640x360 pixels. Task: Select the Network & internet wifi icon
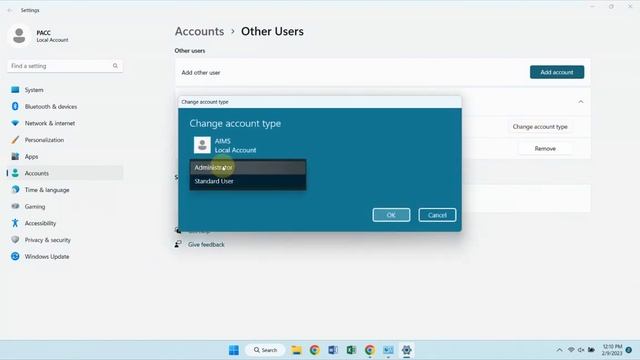[15, 123]
